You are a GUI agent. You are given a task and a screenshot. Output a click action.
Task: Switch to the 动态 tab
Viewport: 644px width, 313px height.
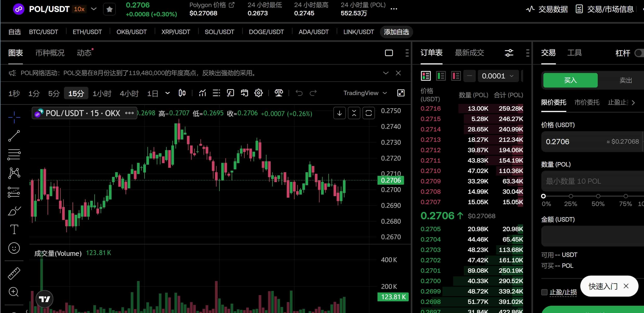84,53
